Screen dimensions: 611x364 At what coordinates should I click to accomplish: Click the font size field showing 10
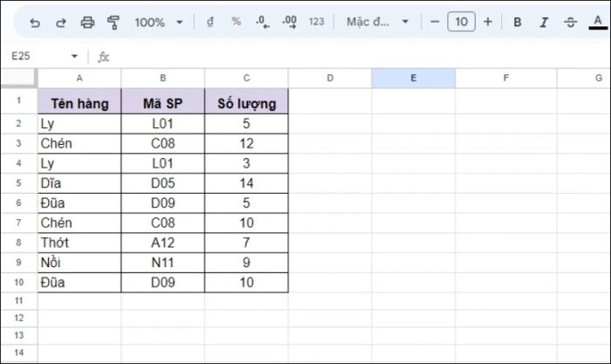tap(462, 22)
